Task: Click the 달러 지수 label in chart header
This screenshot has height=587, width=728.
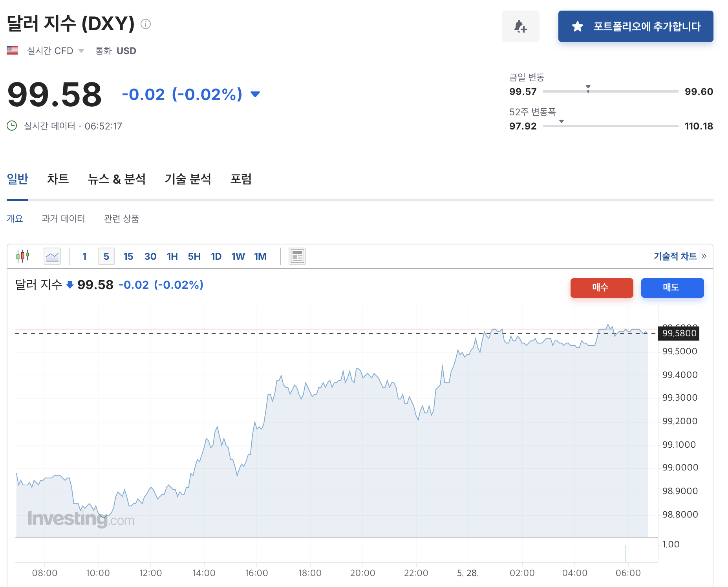Action: click(x=38, y=284)
